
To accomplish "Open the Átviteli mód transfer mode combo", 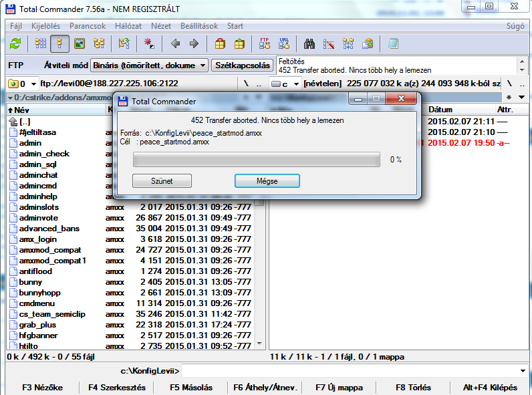I will [149, 65].
